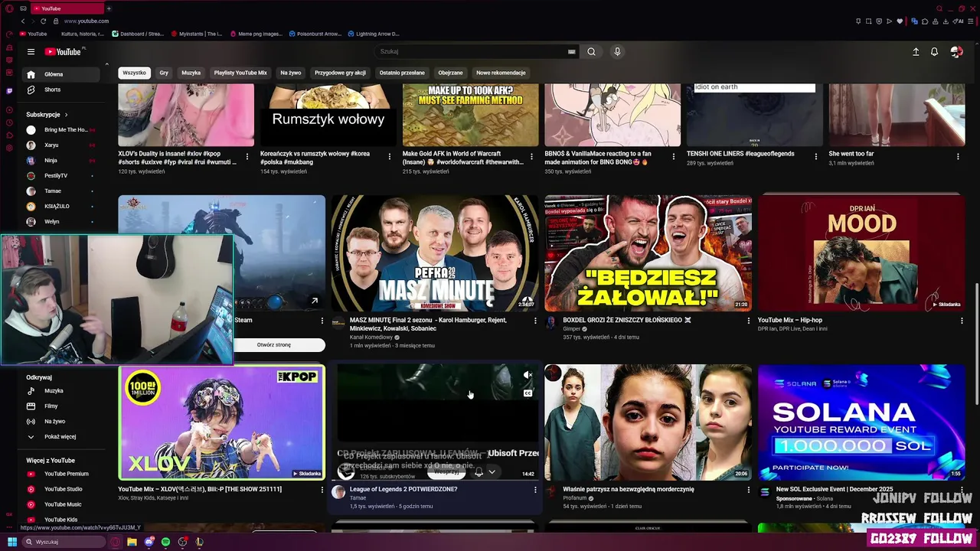Select the Na żywo filter chip
980x551 pixels.
pyautogui.click(x=290, y=73)
